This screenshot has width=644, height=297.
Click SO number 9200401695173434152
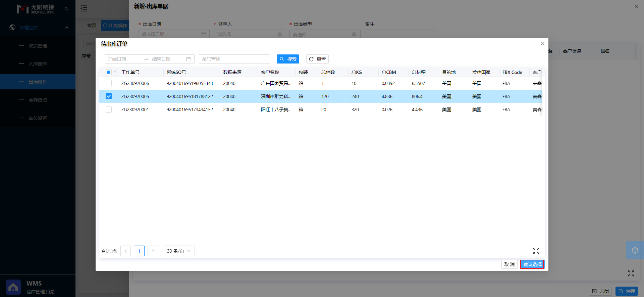pyautogui.click(x=190, y=110)
